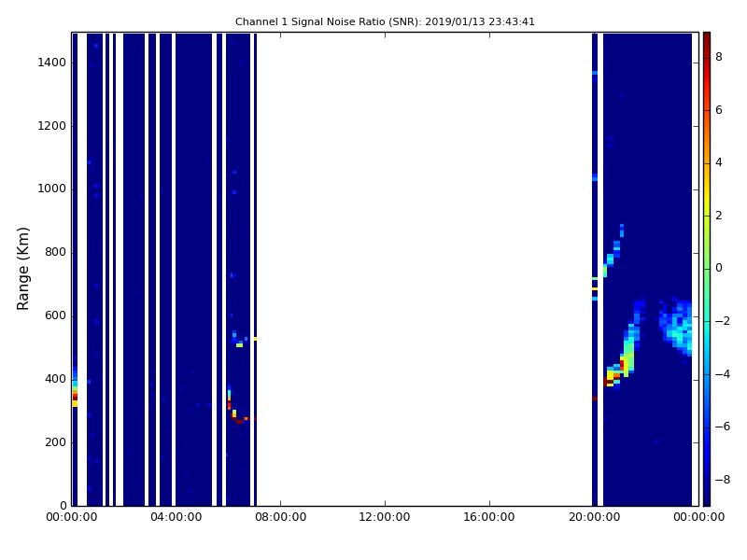Click the colorbar label −4

pyautogui.click(x=722, y=374)
